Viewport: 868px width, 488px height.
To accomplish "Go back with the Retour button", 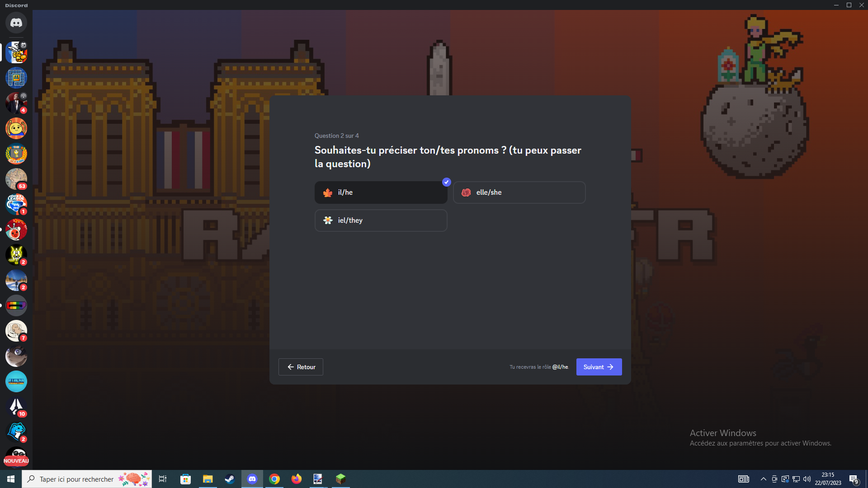I will pyautogui.click(x=301, y=367).
